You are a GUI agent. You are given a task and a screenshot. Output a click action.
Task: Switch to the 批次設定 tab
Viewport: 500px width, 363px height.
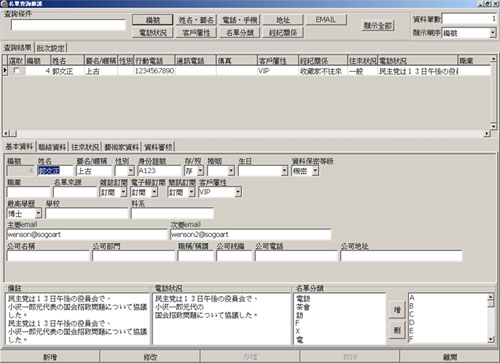tap(50, 48)
